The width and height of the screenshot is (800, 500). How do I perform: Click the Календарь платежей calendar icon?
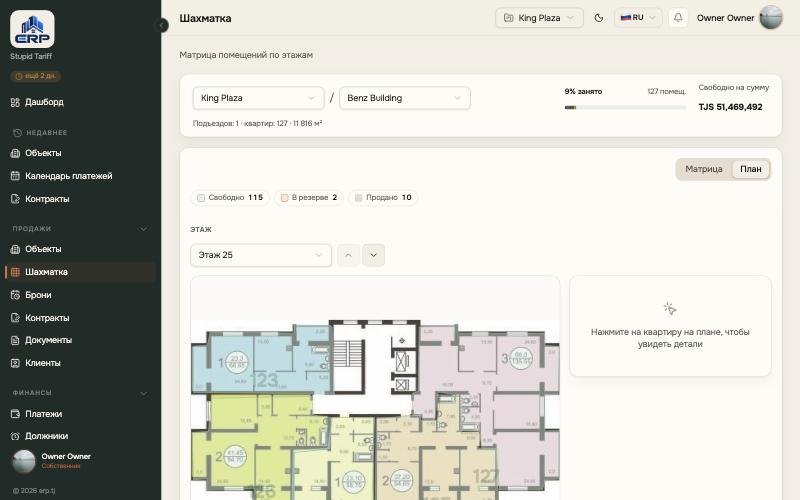(15, 176)
